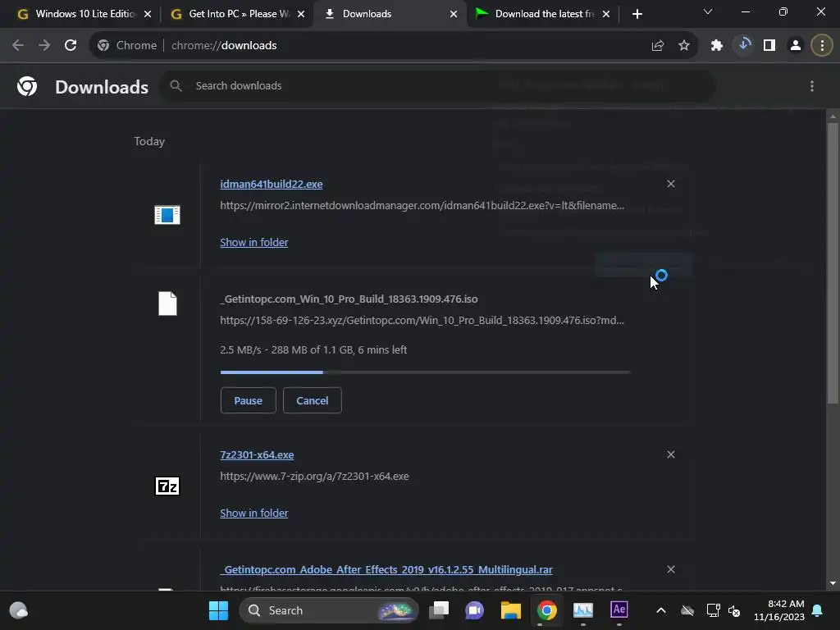
Task: Click the vertical scrollbar of downloads page
Action: coord(832,262)
